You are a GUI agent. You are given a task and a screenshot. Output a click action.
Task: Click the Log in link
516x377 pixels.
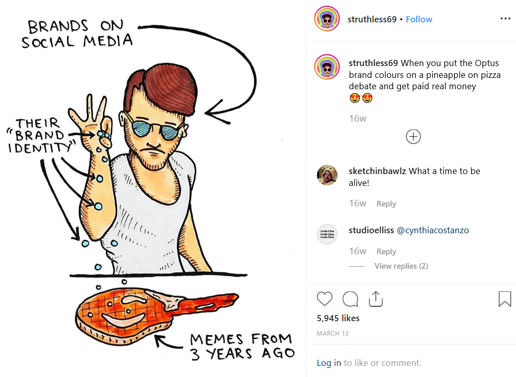click(x=329, y=363)
